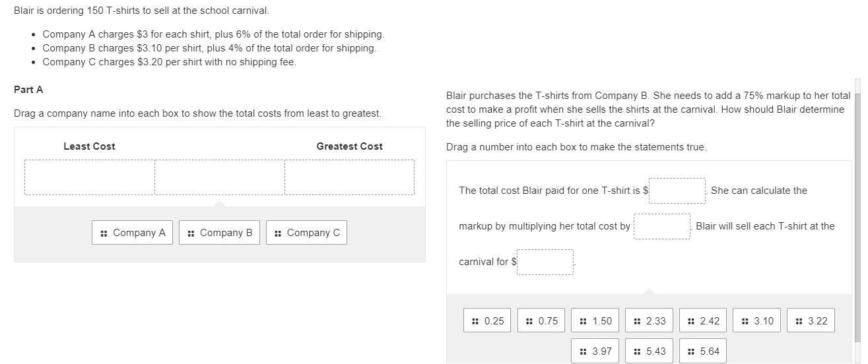The image size is (868, 364).
Task: Select the 5.64 number tile
Action: (704, 351)
